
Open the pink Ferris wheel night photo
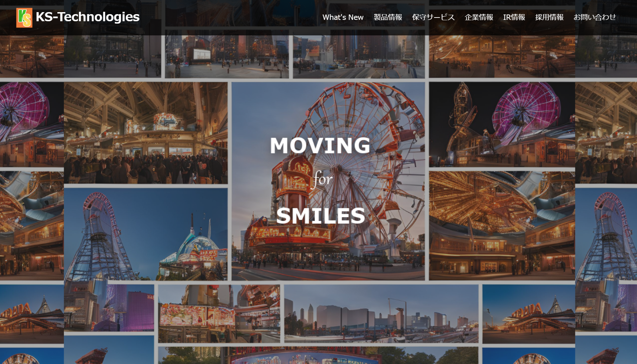[502, 125]
